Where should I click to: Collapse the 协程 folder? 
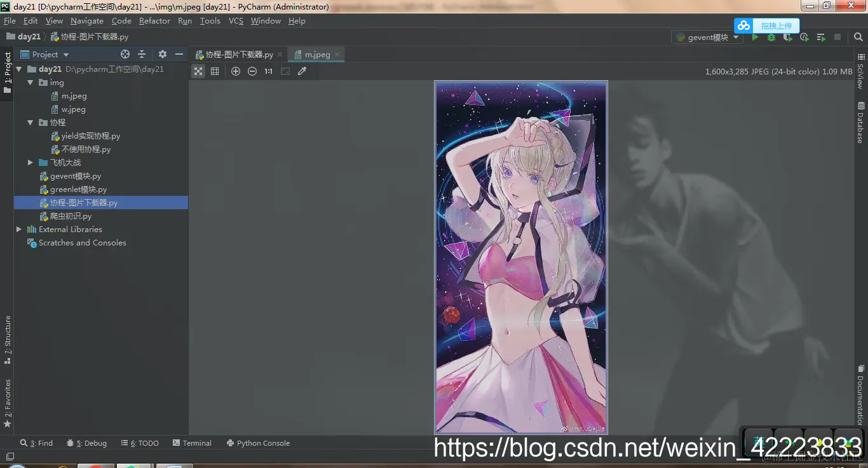tap(31, 123)
